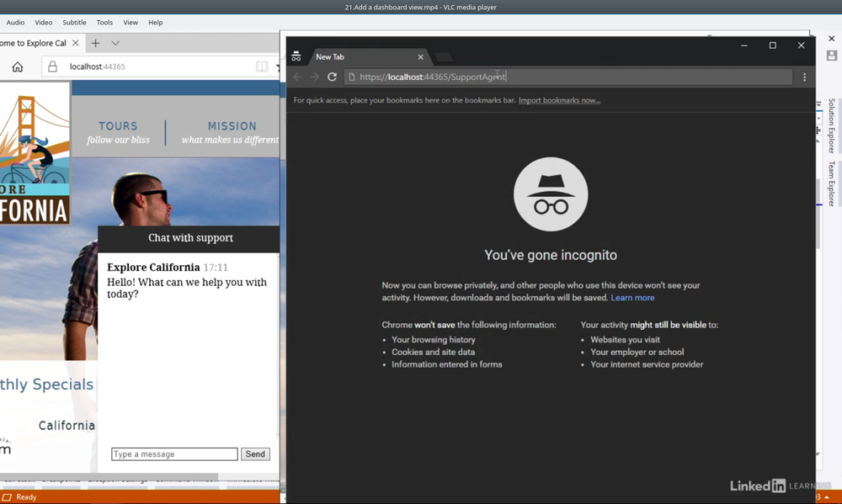This screenshot has width=842, height=504.
Task: Close the Explore California Edge tab
Action: (x=76, y=43)
